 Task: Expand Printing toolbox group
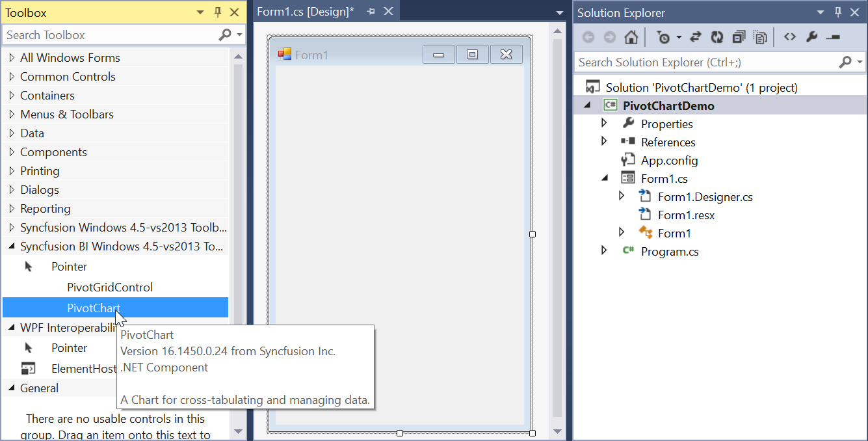click(12, 171)
